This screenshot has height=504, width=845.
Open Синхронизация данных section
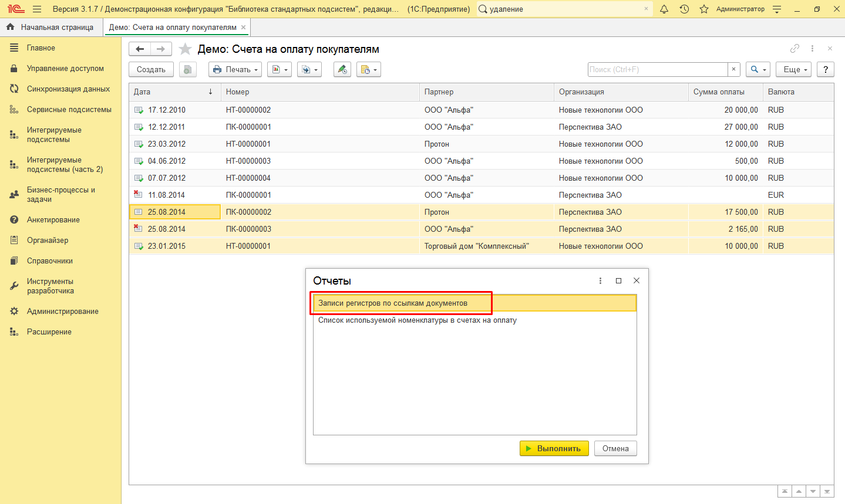pyautogui.click(x=68, y=89)
